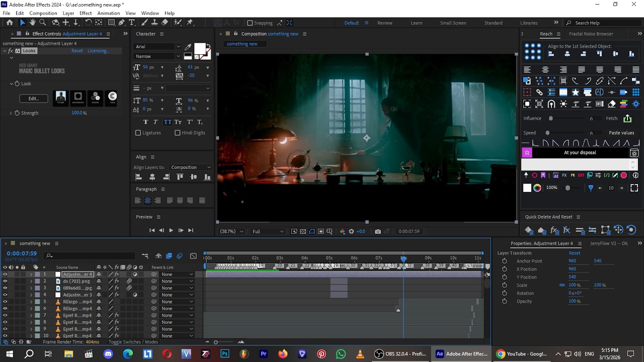Toggle the Snapping checkbox
The width and height of the screenshot is (644, 362).
coord(250,23)
